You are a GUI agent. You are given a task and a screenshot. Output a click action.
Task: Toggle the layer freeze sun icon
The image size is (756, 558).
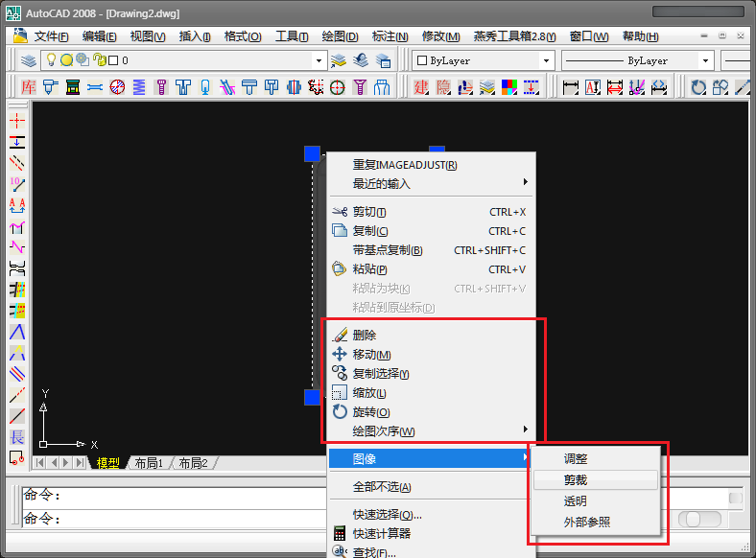pyautogui.click(x=66, y=59)
